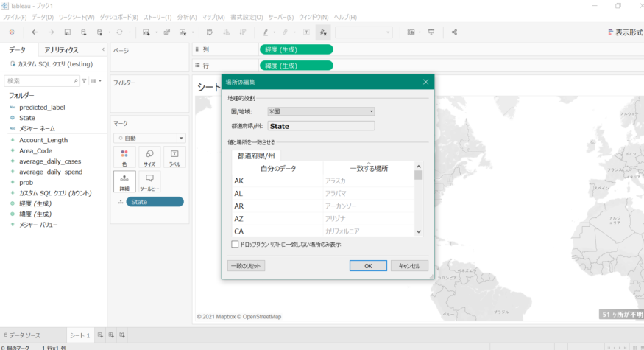
Task: Click the 経度 (生成) pill on Columns shelf
Action: 296,50
